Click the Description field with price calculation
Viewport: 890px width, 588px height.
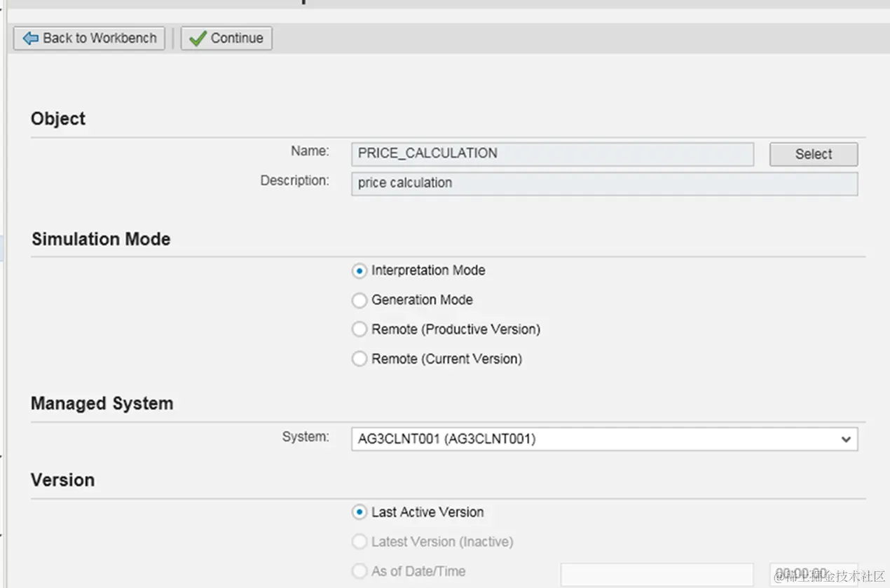pos(604,184)
